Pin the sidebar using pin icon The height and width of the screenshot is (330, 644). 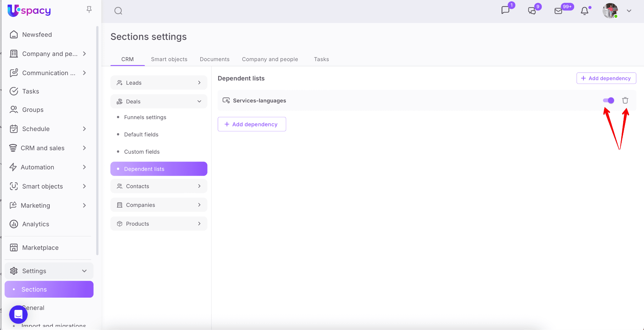(x=89, y=10)
